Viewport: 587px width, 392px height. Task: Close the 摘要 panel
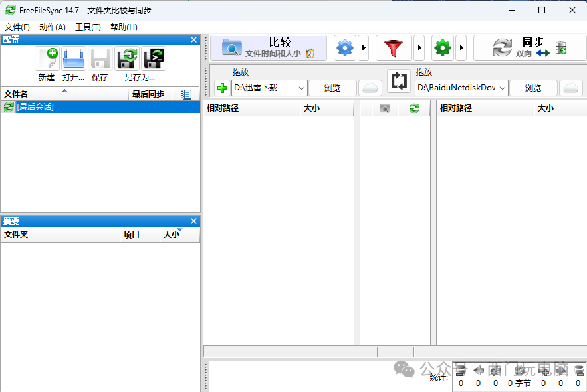(193, 221)
